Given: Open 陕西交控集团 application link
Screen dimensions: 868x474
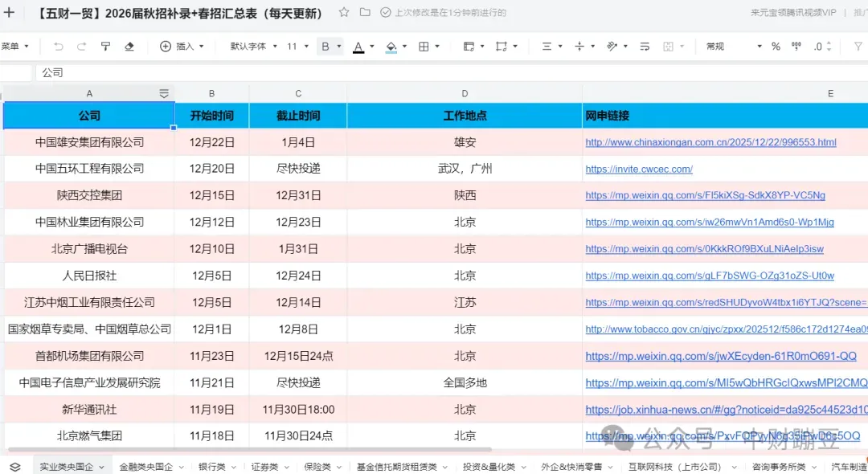Looking at the screenshot, I should (706, 195).
